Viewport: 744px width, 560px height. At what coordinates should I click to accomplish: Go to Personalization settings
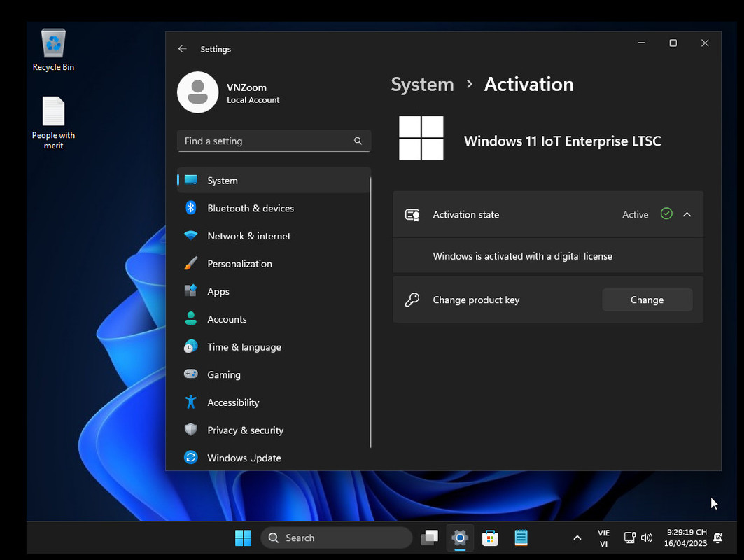pyautogui.click(x=274, y=263)
